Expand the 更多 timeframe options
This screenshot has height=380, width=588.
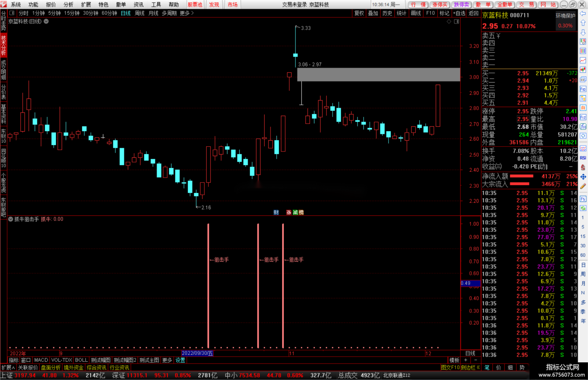[x=187, y=13]
